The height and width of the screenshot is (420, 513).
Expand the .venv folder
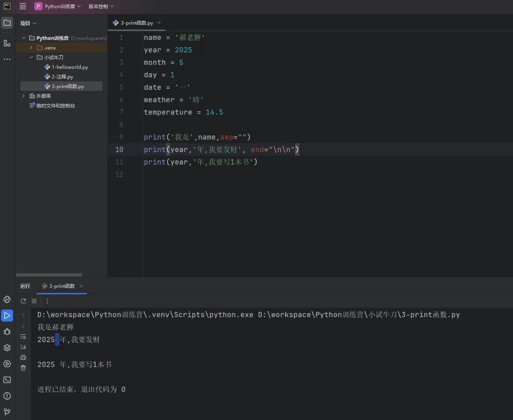[31, 48]
